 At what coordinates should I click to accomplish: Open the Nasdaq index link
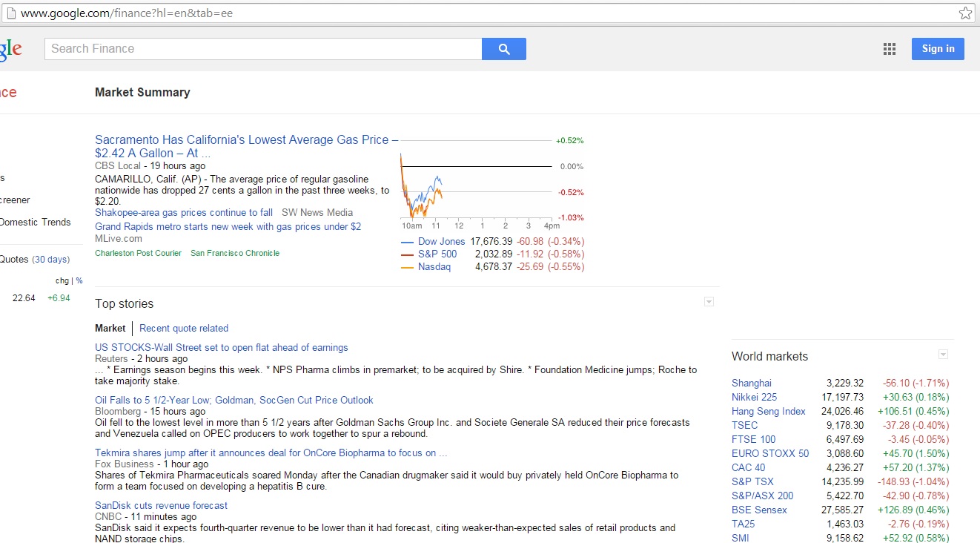[434, 266]
